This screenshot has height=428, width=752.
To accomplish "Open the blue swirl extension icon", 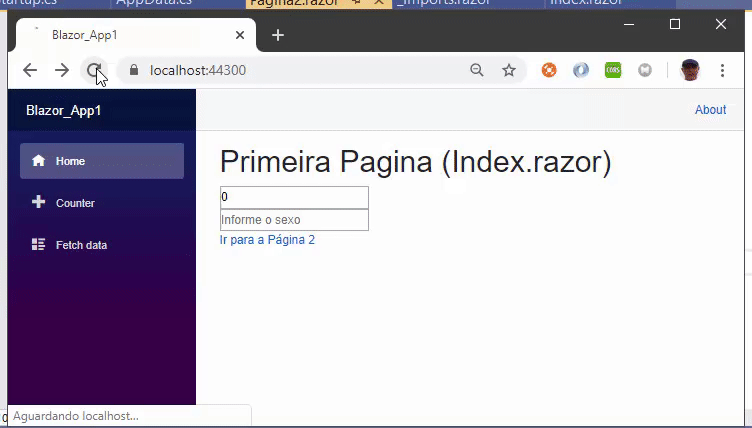I will pyautogui.click(x=581, y=70).
